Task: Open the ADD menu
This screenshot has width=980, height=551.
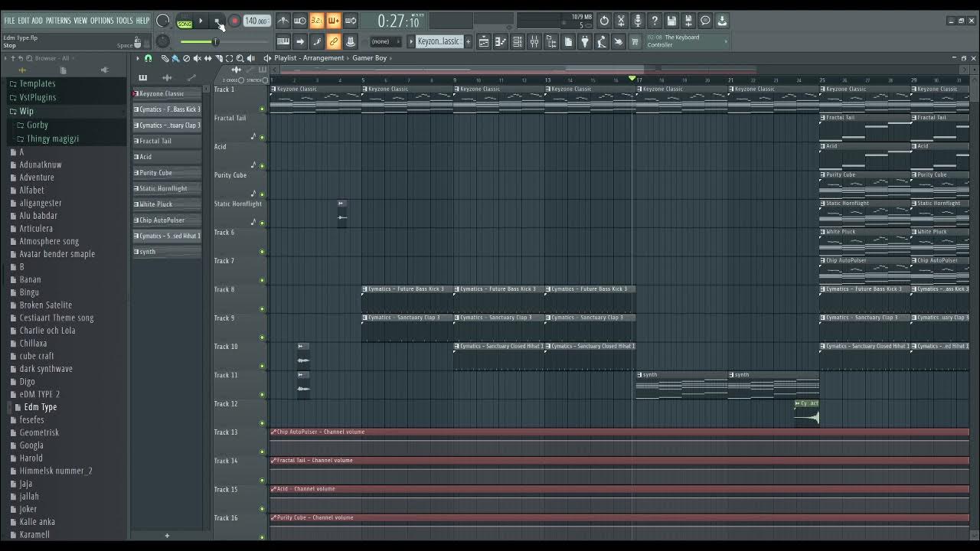Action: (x=38, y=21)
